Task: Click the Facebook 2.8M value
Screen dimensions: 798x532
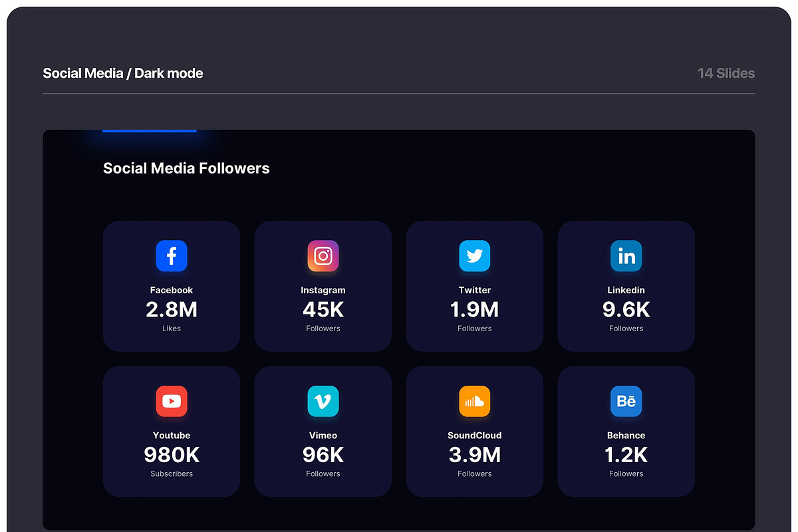Action: (x=172, y=309)
